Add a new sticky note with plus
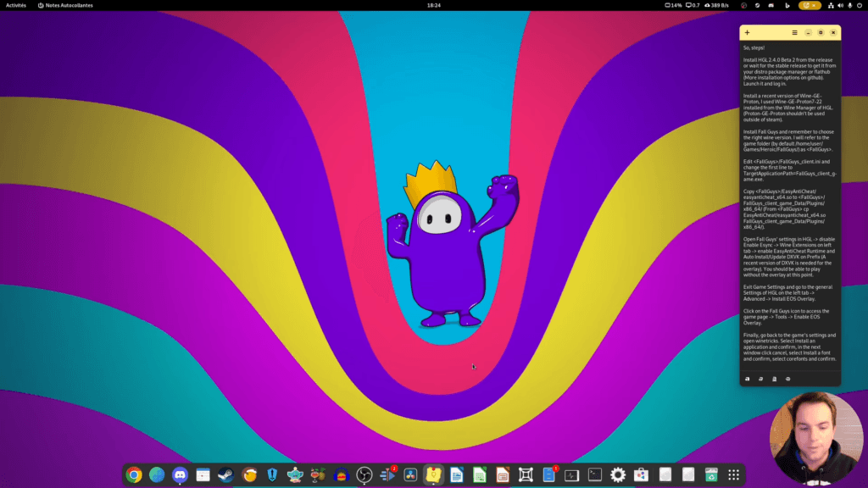The width and height of the screenshot is (868, 488). [x=747, y=33]
